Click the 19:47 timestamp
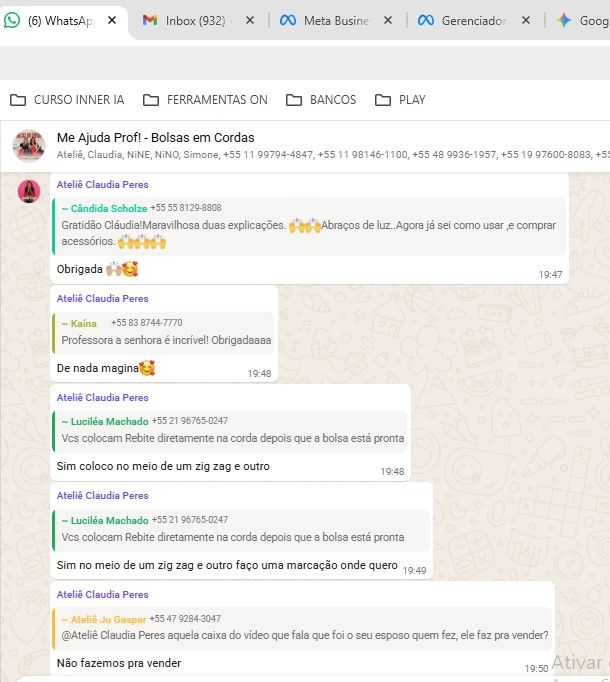The width and height of the screenshot is (610, 682). click(550, 274)
